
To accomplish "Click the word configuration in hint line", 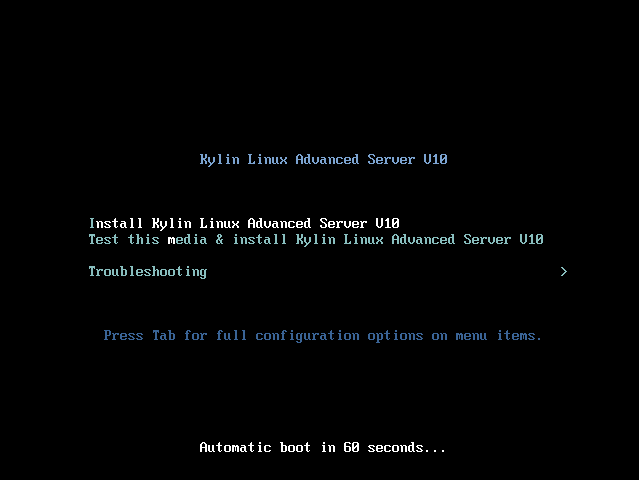I will point(307,336).
